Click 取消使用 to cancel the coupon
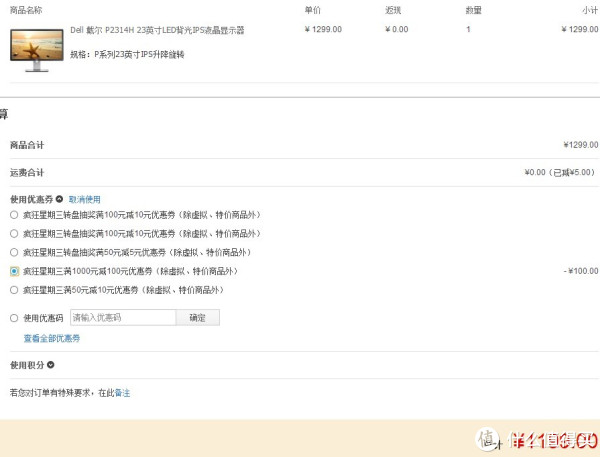This screenshot has height=457, width=600. pos(85,199)
